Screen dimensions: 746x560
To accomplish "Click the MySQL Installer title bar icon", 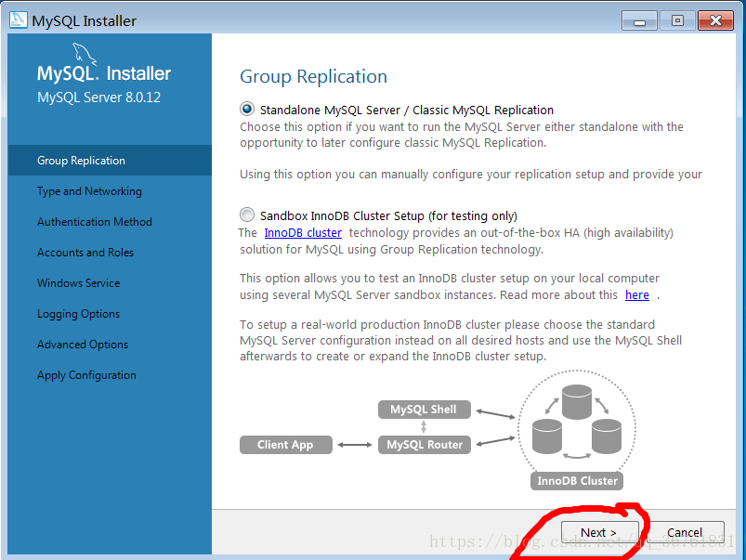I will pos(18,20).
